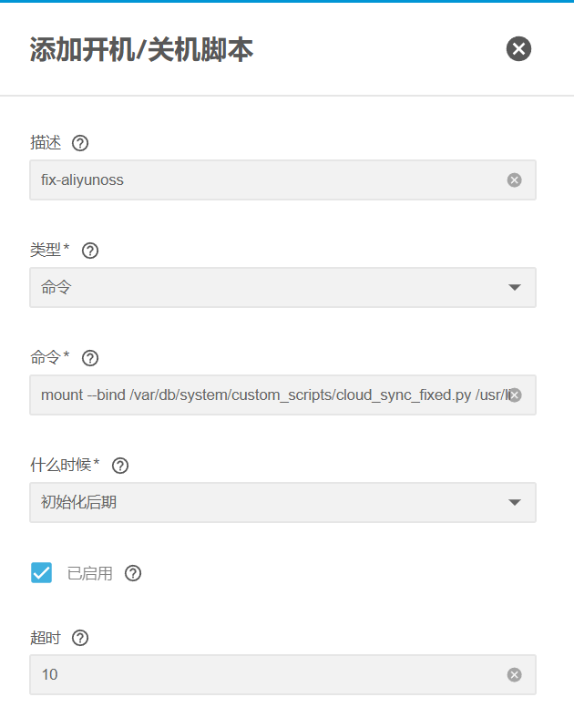Clear the fix-aliyunoss description text
574x728 pixels.
[514, 180]
